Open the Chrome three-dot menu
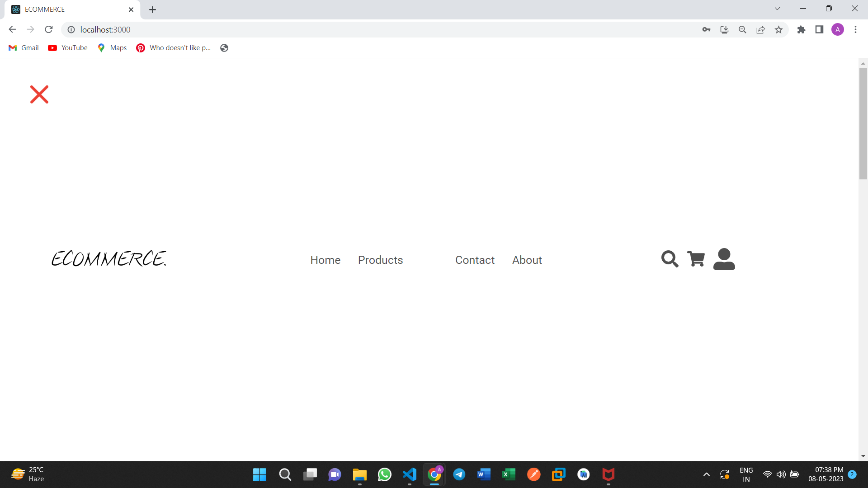 tap(856, 29)
